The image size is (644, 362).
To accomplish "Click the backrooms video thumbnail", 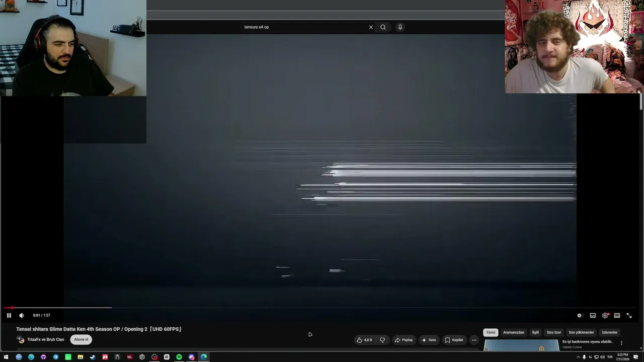I will [521, 345].
